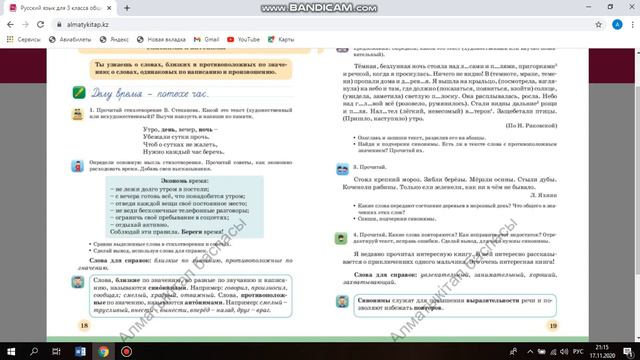Viewport: 640px width, 360px height.
Task: Click the padlock icon in address bar
Action: 59,24
